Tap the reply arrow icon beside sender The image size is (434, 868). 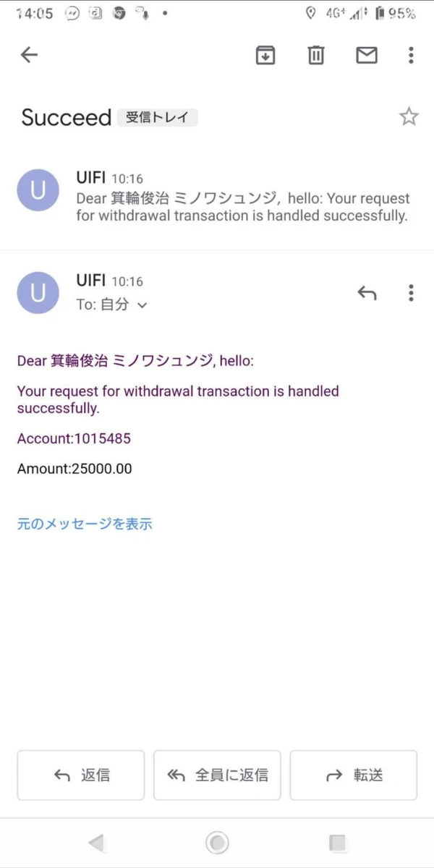tap(367, 293)
